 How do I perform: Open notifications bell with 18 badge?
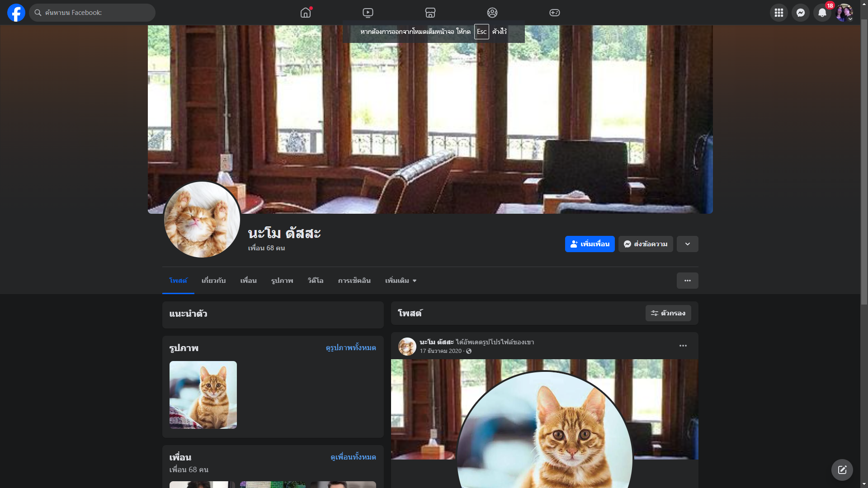pyautogui.click(x=822, y=13)
